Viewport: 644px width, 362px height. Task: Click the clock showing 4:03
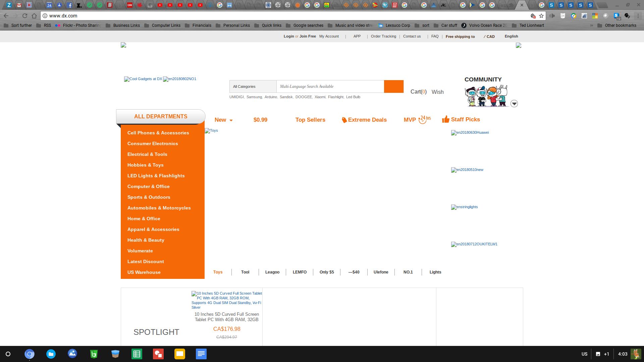(623, 354)
